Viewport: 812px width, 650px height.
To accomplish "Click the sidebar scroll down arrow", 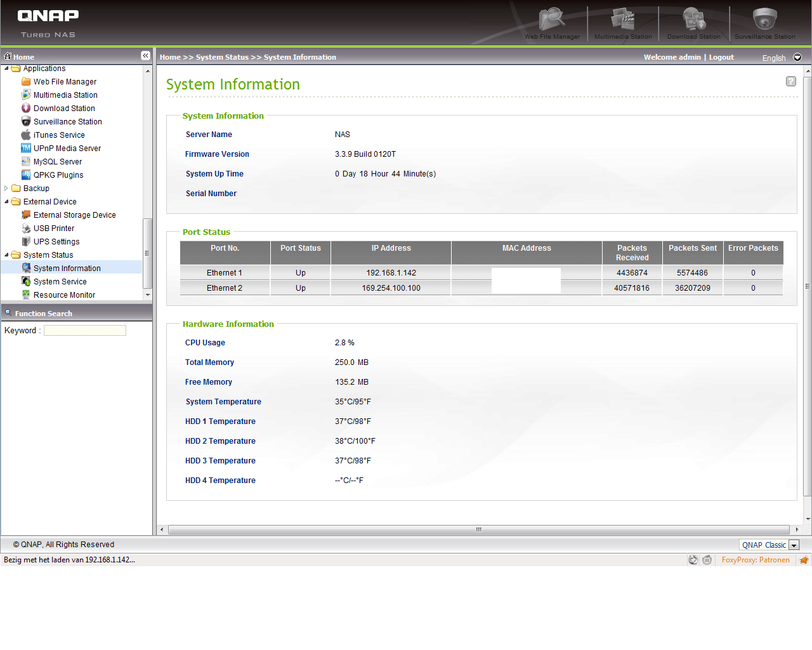I will [x=148, y=295].
